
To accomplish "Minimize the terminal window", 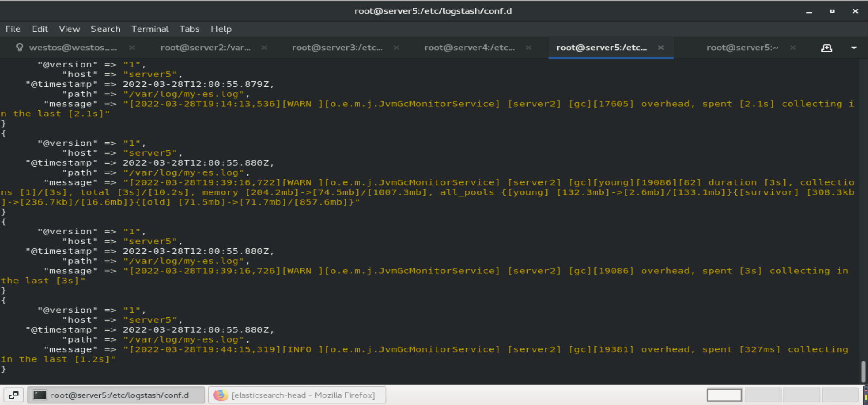I will [809, 11].
